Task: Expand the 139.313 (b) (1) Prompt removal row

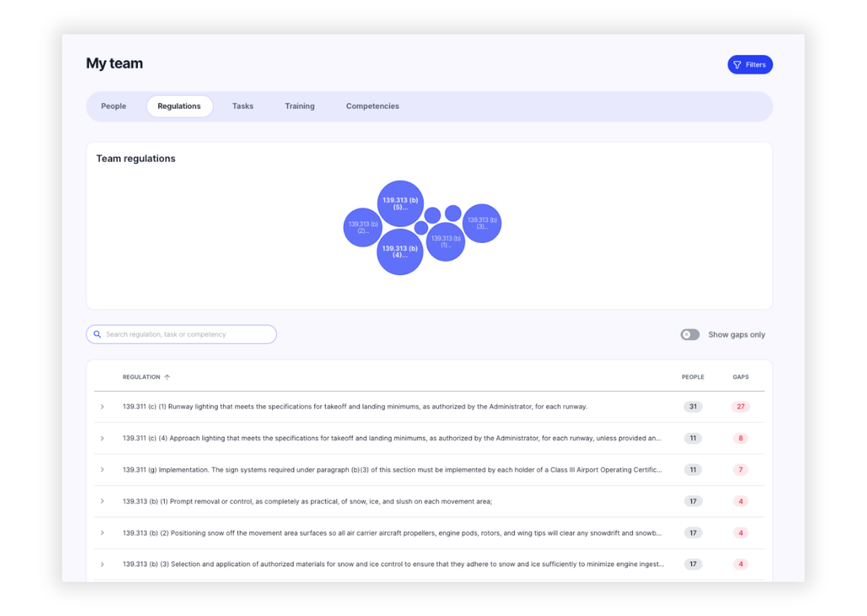Action: click(x=102, y=501)
